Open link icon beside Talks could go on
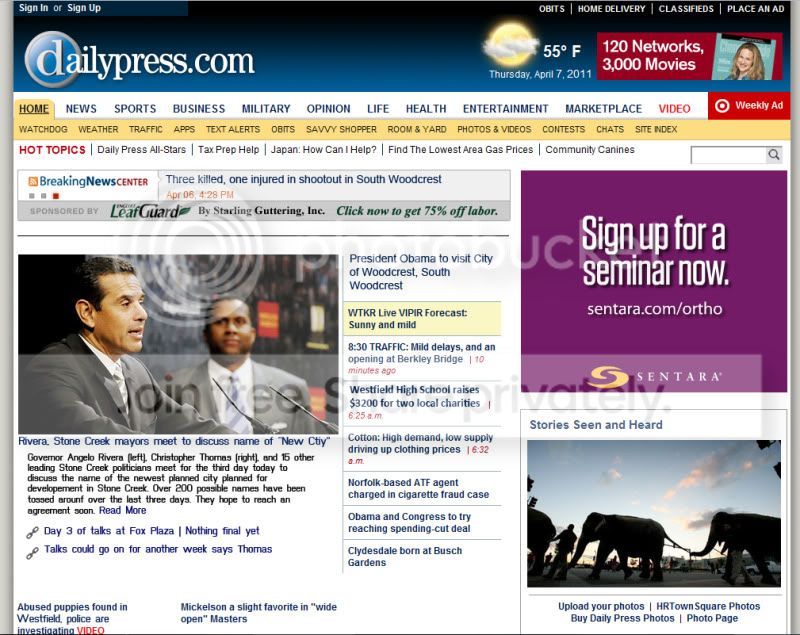Image resolution: width=800 pixels, height=635 pixels. click(x=32, y=553)
